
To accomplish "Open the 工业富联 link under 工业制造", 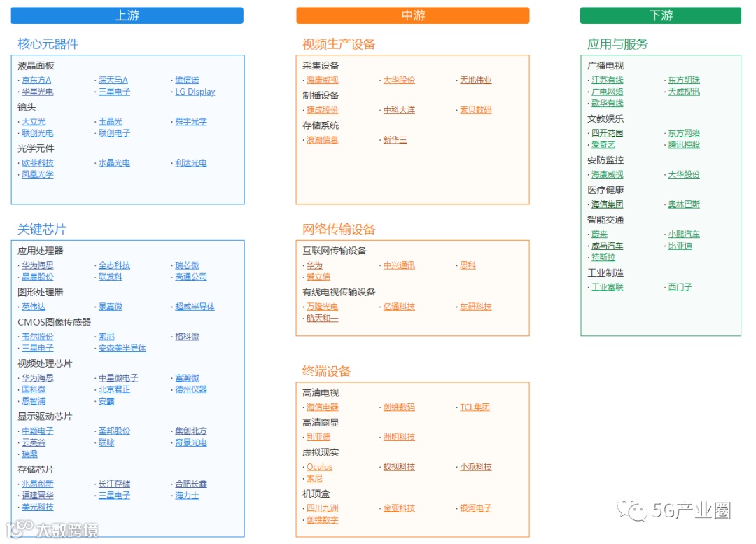I will point(607,288).
